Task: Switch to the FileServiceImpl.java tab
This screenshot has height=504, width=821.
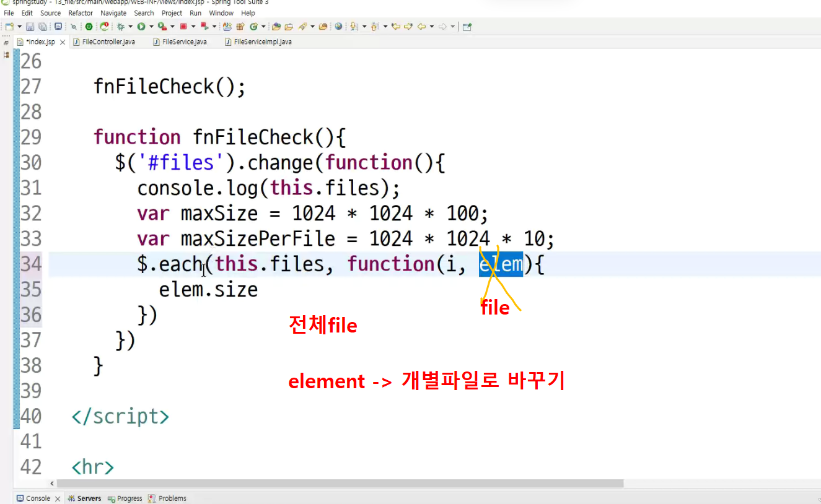Action: pos(259,42)
